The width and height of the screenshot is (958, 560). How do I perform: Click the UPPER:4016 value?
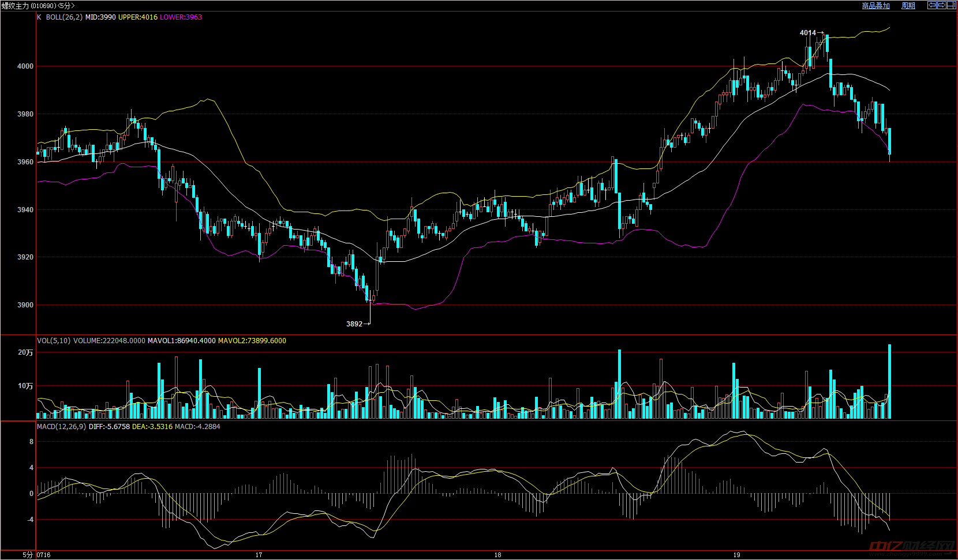[138, 17]
